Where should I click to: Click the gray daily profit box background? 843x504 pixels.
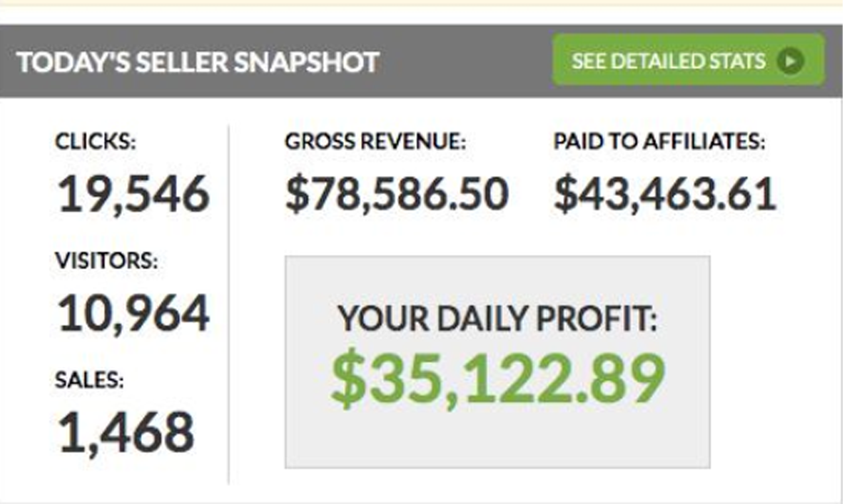(498, 438)
